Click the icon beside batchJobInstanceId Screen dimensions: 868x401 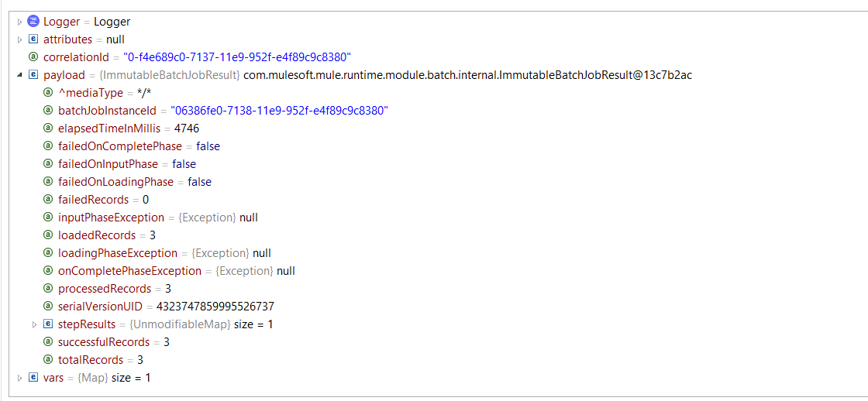click(x=48, y=111)
